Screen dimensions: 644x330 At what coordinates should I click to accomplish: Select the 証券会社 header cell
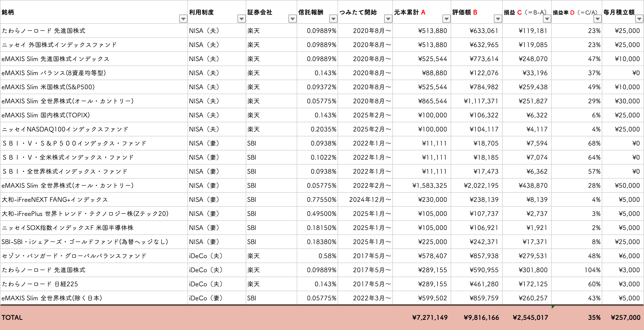[271, 12]
